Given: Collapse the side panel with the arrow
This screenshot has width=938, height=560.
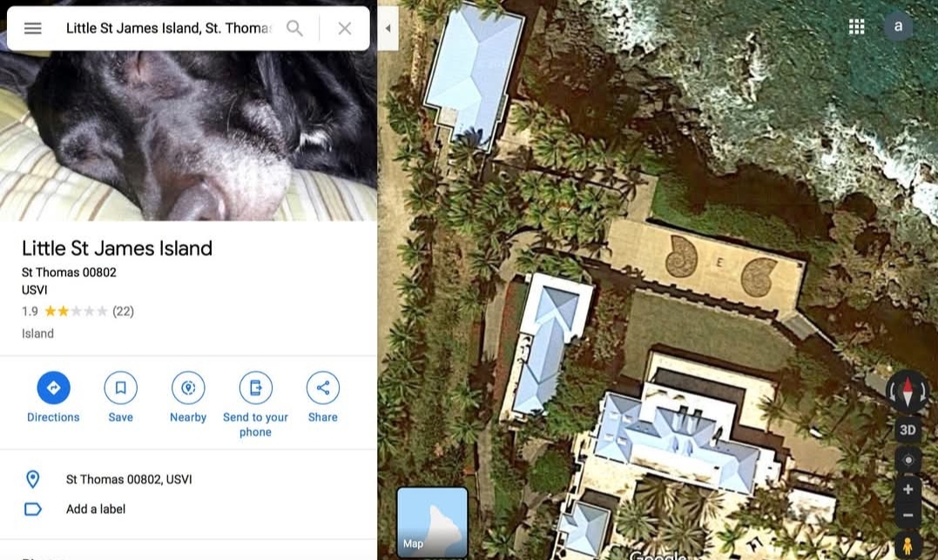Looking at the screenshot, I should click(x=388, y=28).
